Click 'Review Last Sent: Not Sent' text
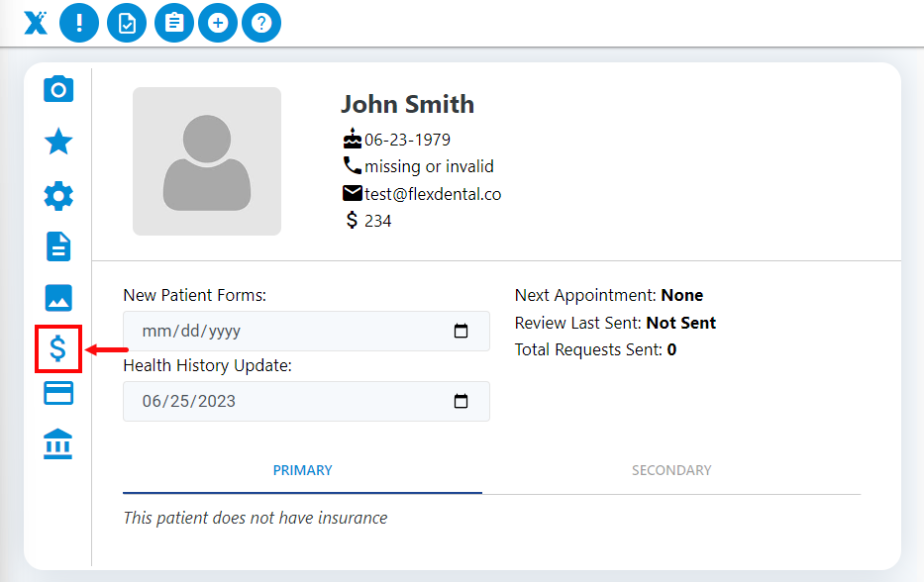This screenshot has height=582, width=924. coord(615,323)
